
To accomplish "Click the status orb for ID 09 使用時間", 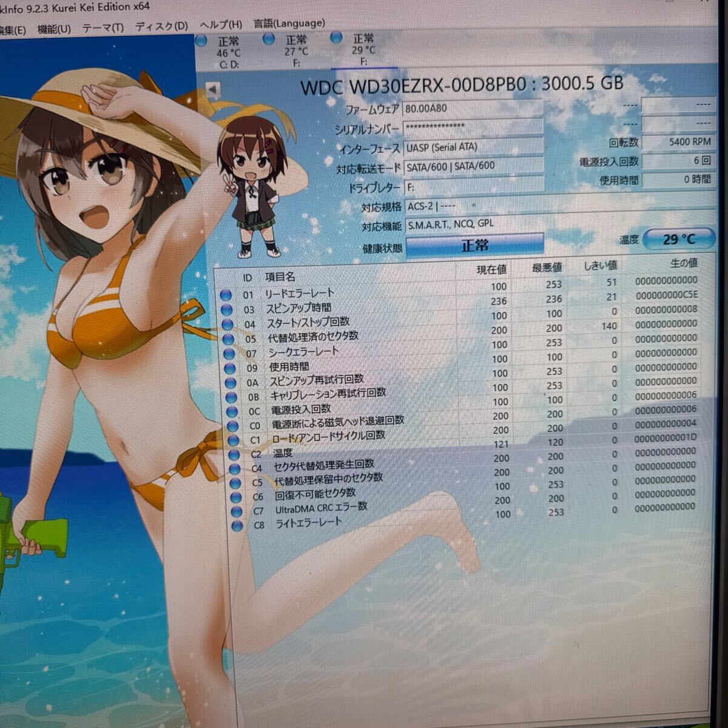I will click(229, 368).
